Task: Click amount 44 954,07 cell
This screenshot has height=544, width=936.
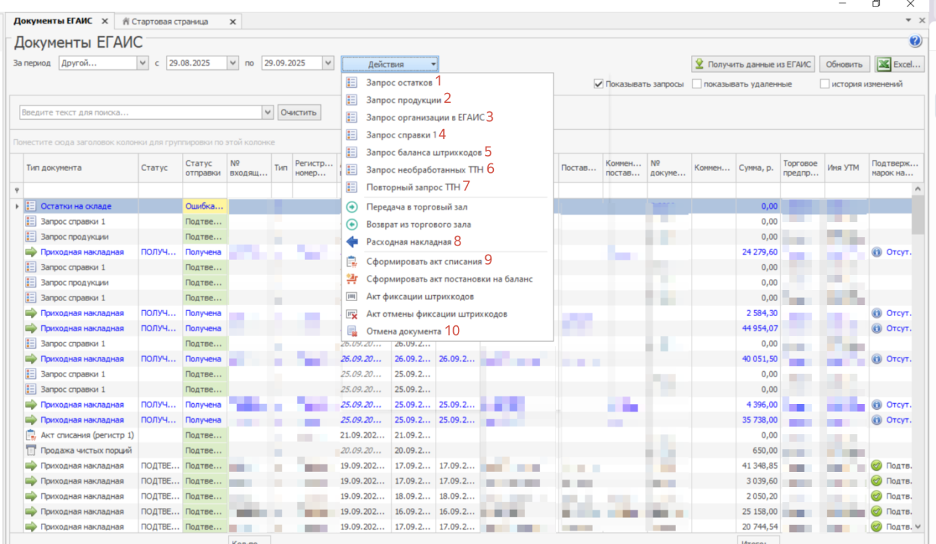Action: click(757, 328)
